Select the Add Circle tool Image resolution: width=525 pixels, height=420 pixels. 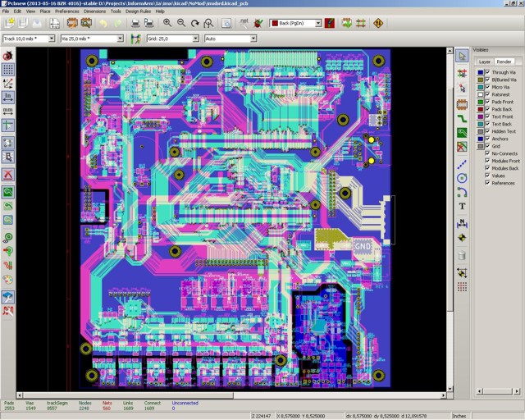(462, 178)
